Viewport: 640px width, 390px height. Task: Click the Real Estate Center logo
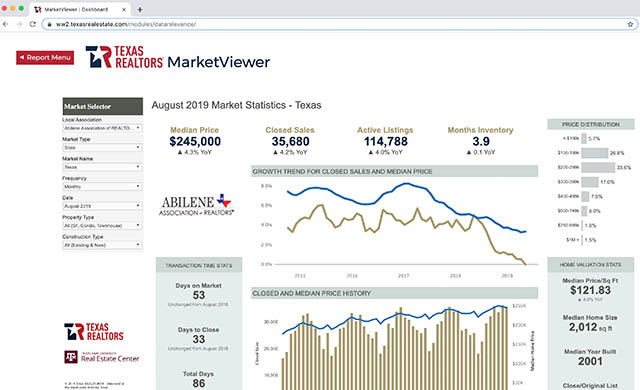(x=102, y=357)
